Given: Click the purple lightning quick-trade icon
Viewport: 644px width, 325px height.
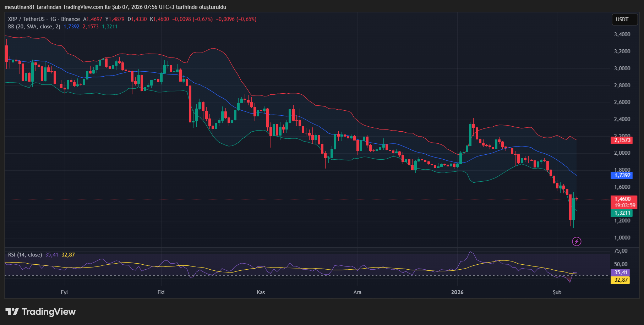Looking at the screenshot, I should pyautogui.click(x=577, y=242).
